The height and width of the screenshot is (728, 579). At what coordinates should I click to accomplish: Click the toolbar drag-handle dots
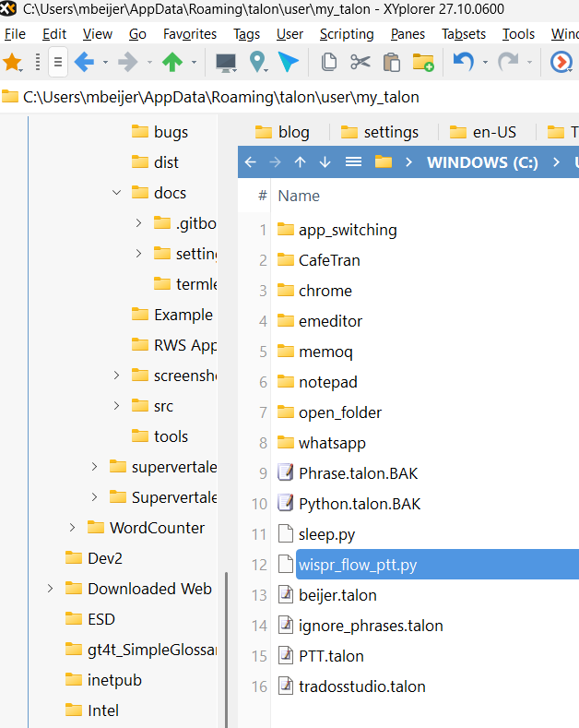[x=38, y=62]
